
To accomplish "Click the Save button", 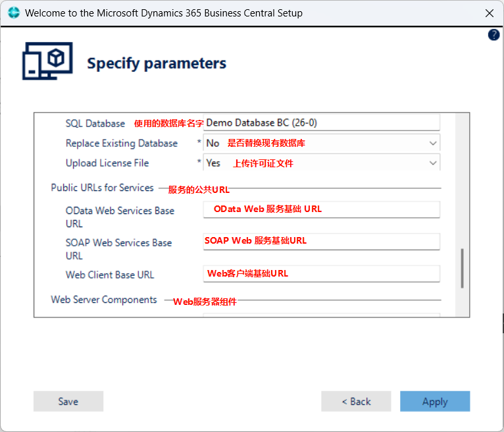I will click(x=68, y=401).
